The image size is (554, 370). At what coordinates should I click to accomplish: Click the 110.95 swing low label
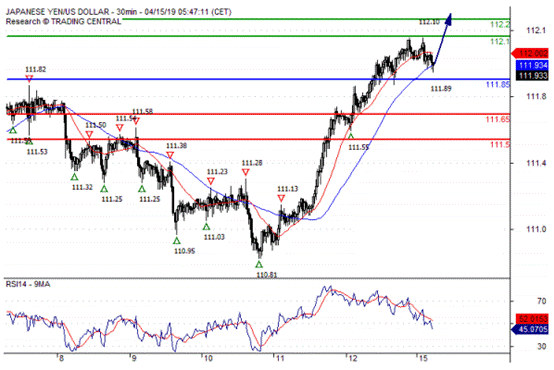point(184,251)
